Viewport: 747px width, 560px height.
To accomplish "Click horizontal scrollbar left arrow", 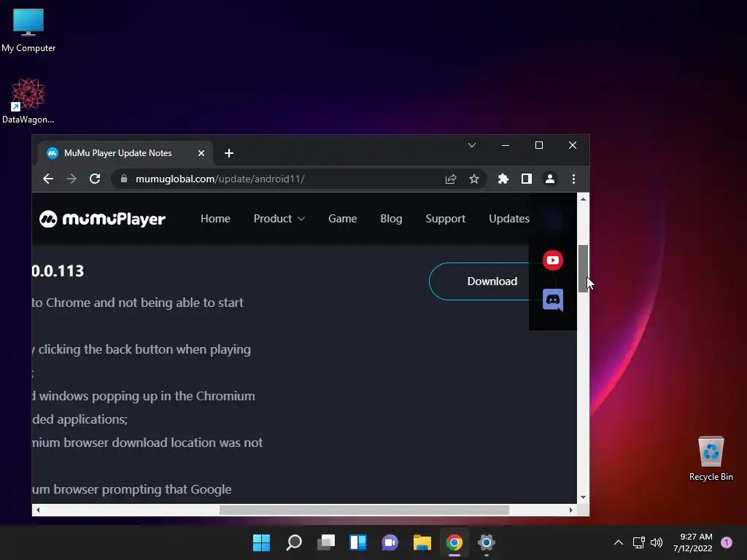I will point(38,510).
